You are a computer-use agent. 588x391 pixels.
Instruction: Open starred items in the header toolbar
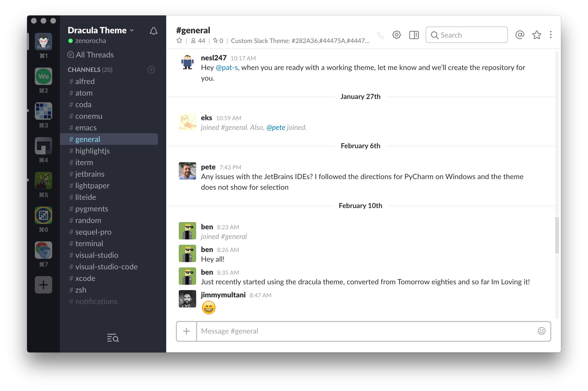[x=537, y=35]
